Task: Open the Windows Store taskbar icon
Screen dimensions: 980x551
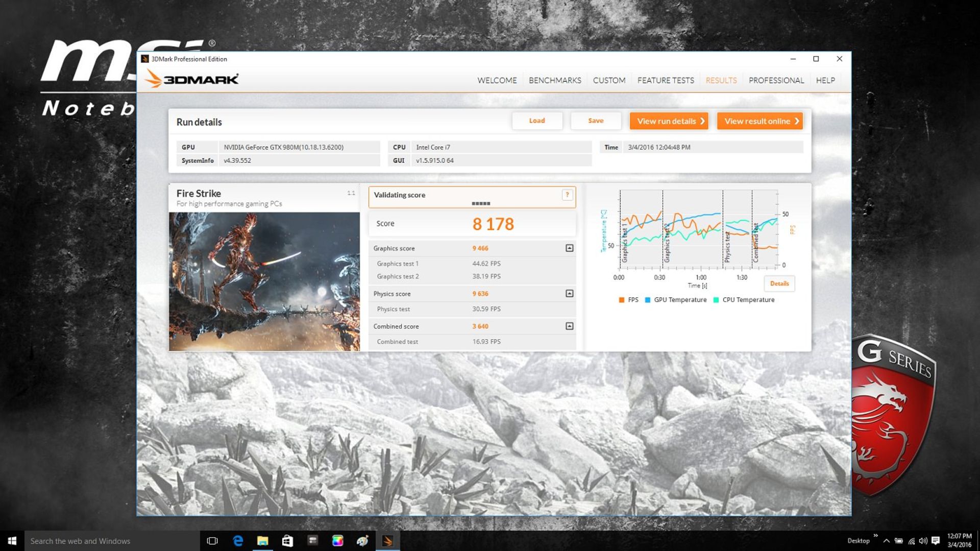Action: coord(287,541)
